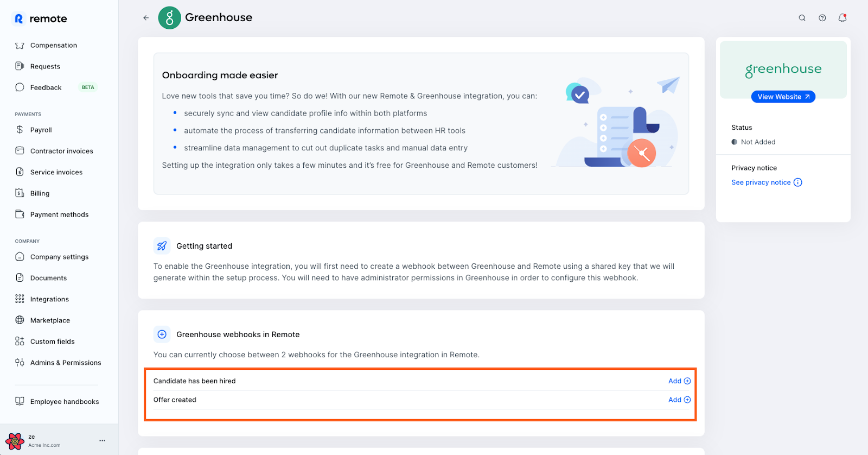Click the Employee handbooks book icon
868x455 pixels.
coord(20,402)
